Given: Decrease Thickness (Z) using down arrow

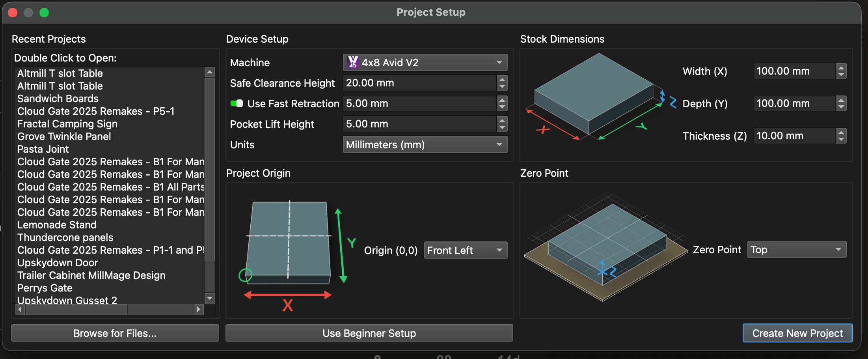Looking at the screenshot, I should click(841, 140).
